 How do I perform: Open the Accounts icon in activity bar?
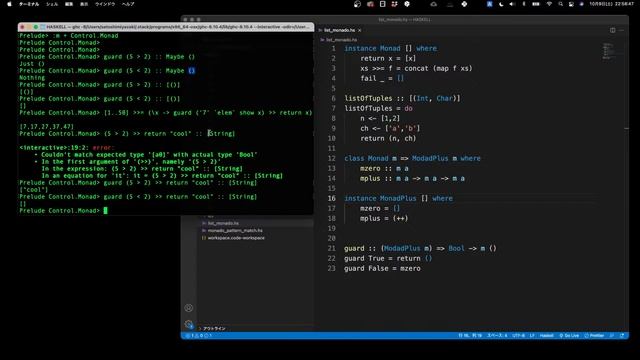(189, 308)
